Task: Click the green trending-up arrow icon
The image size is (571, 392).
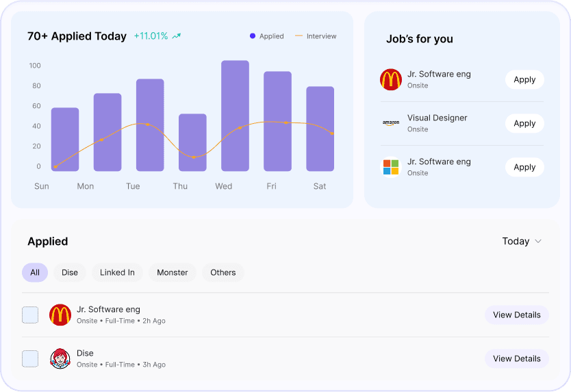Action: tap(177, 36)
